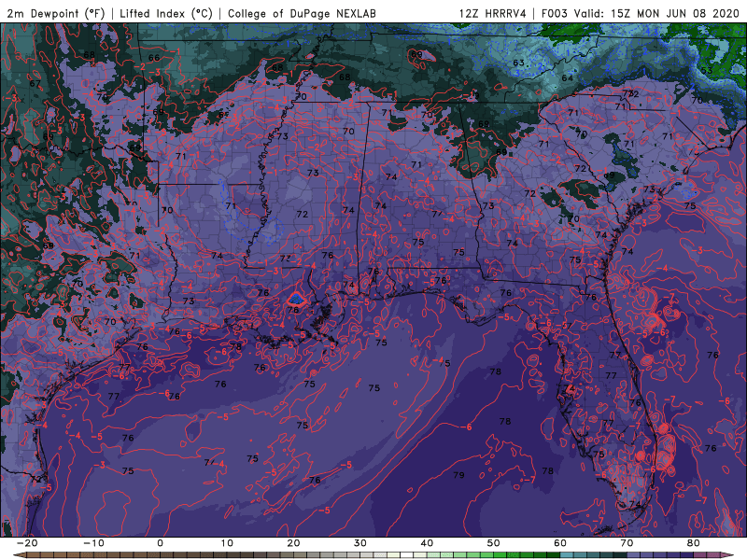This screenshot has height=560, width=747.
Task: Click the "63" dewpoint value on the map
Action: [519, 63]
